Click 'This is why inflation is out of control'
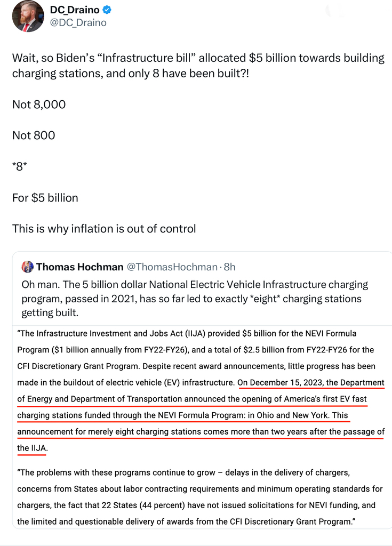 pyautogui.click(x=104, y=229)
